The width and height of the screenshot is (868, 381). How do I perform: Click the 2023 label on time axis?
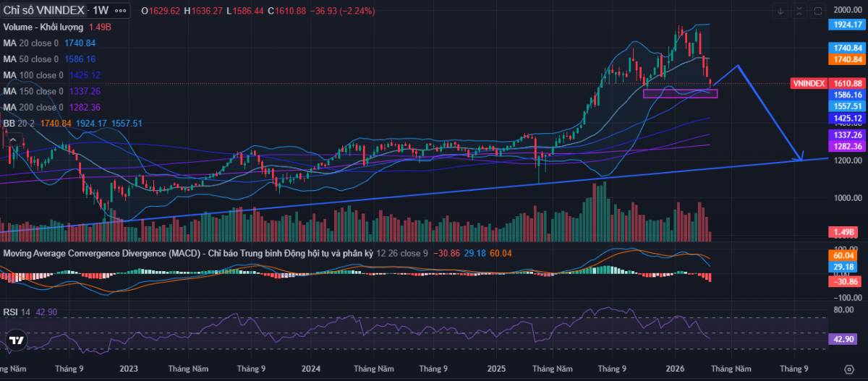(x=129, y=369)
